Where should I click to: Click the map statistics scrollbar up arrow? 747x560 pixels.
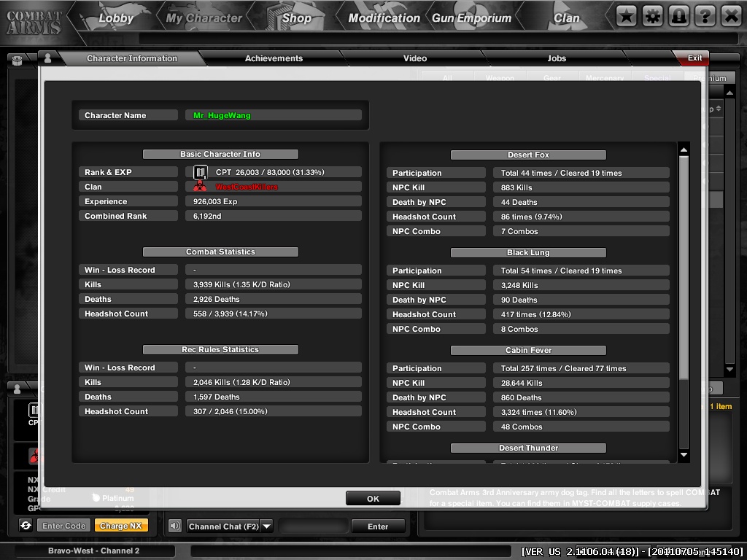684,149
